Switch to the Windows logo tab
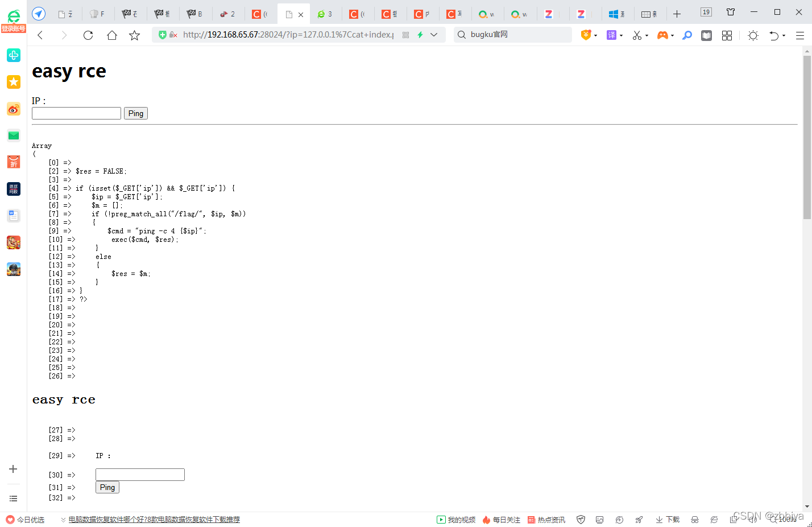The width and height of the screenshot is (812, 527). point(618,14)
